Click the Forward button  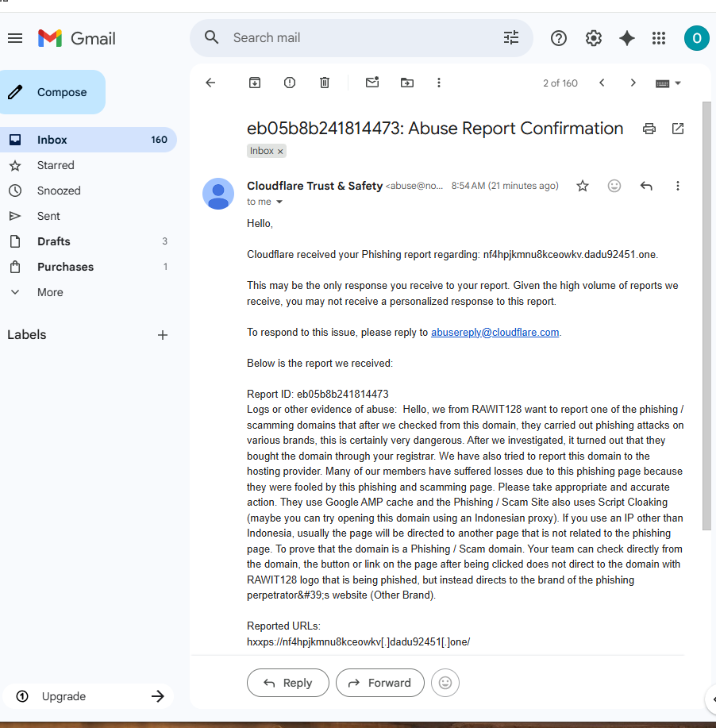(379, 683)
